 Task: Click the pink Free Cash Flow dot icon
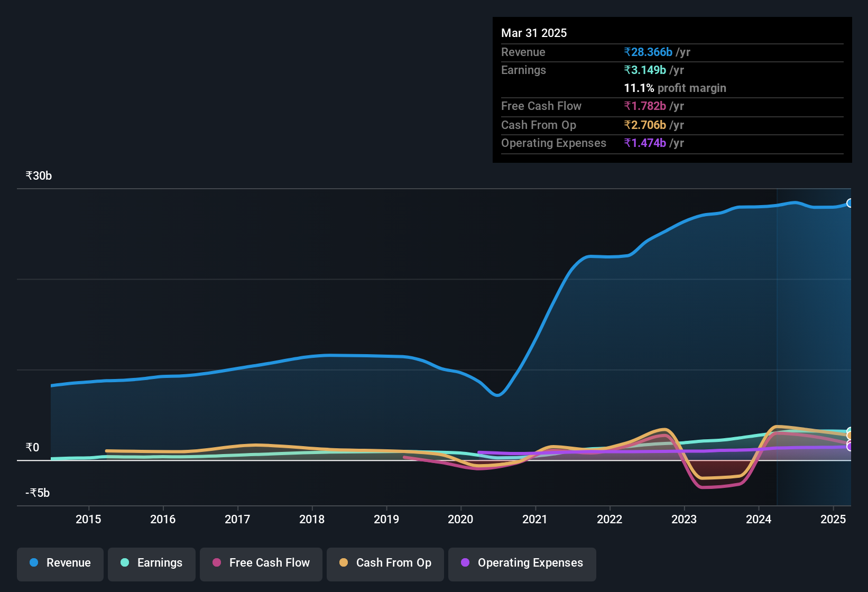[x=216, y=563]
